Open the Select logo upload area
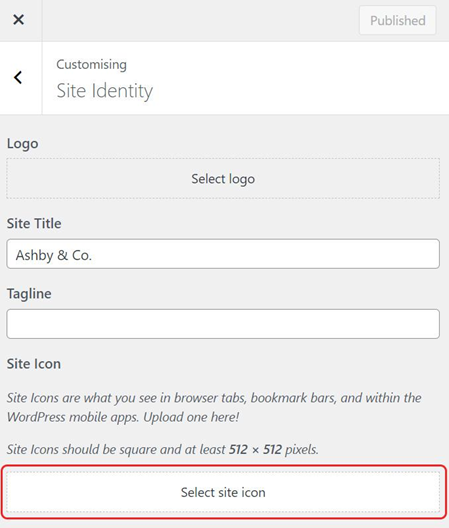The width and height of the screenshot is (449, 528). [223, 178]
